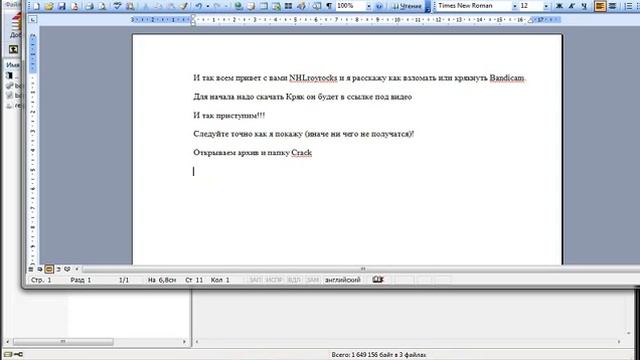Insert a table from the toolbar
This screenshot has width=640, height=360.
(x=264, y=6)
